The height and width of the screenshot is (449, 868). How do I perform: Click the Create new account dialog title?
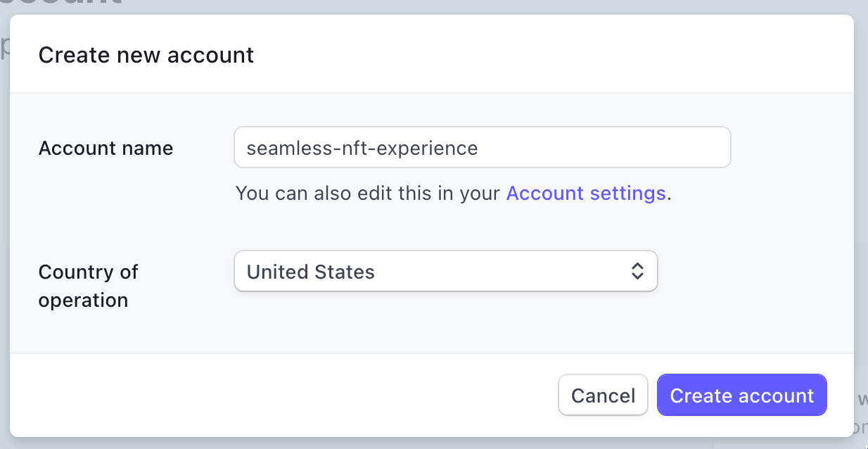(146, 55)
